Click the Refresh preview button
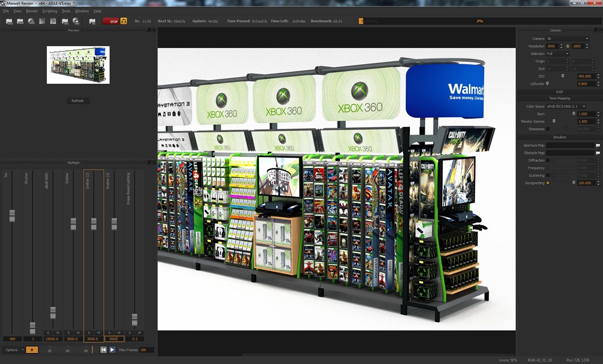 pyautogui.click(x=77, y=101)
